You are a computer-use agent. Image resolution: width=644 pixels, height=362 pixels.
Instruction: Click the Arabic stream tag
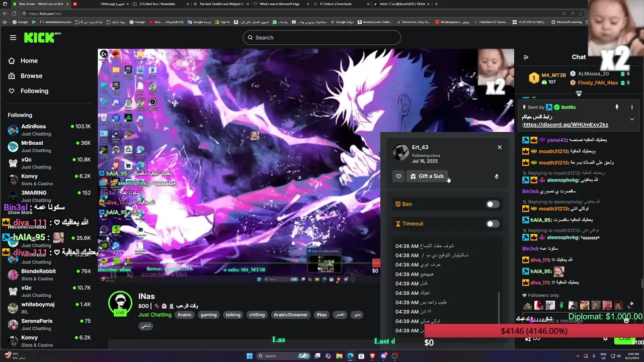click(x=185, y=315)
